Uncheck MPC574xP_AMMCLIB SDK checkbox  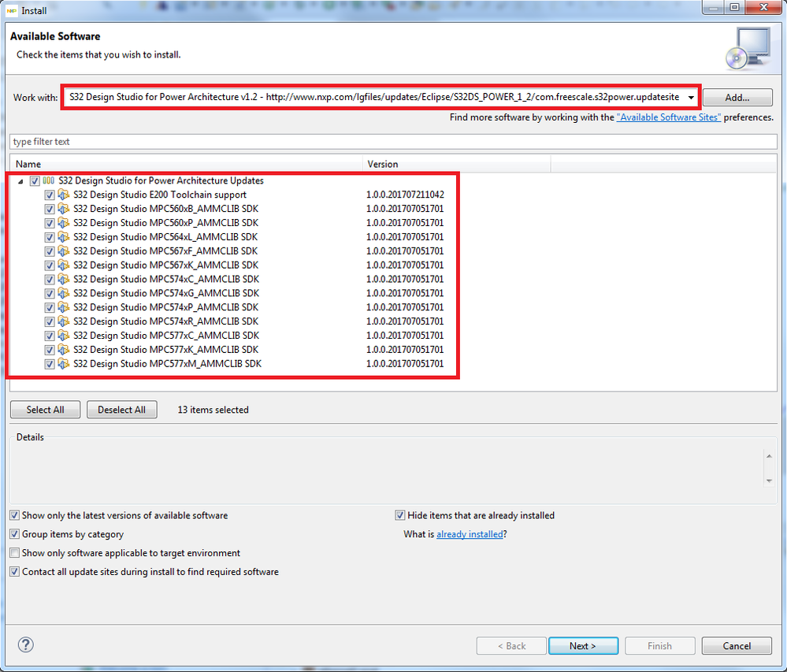49,308
